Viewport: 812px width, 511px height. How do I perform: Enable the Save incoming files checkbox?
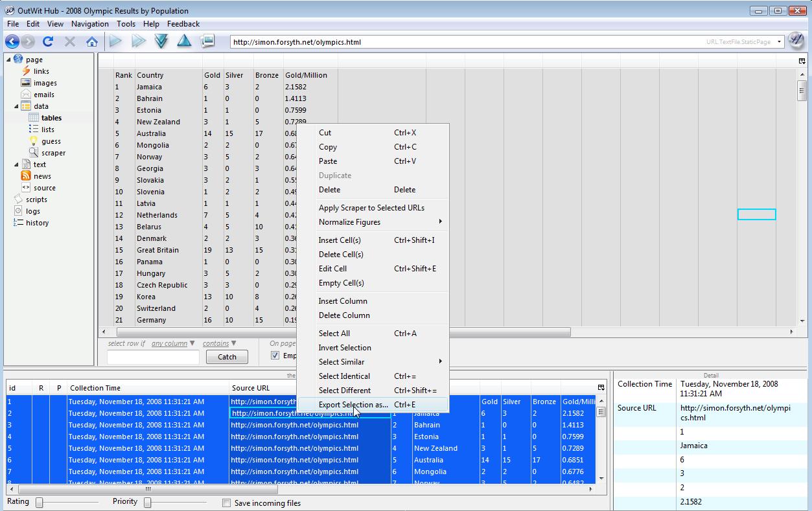pyautogui.click(x=226, y=503)
